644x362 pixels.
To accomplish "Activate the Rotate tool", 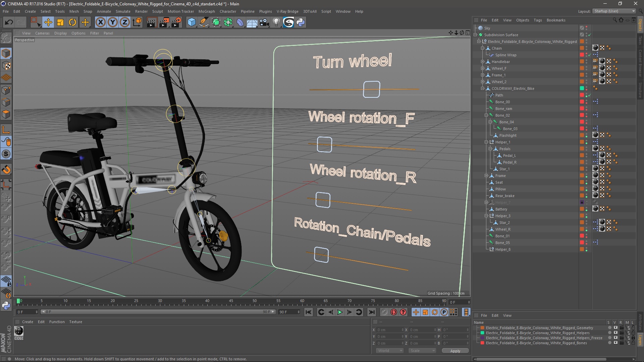I will click(x=72, y=22).
